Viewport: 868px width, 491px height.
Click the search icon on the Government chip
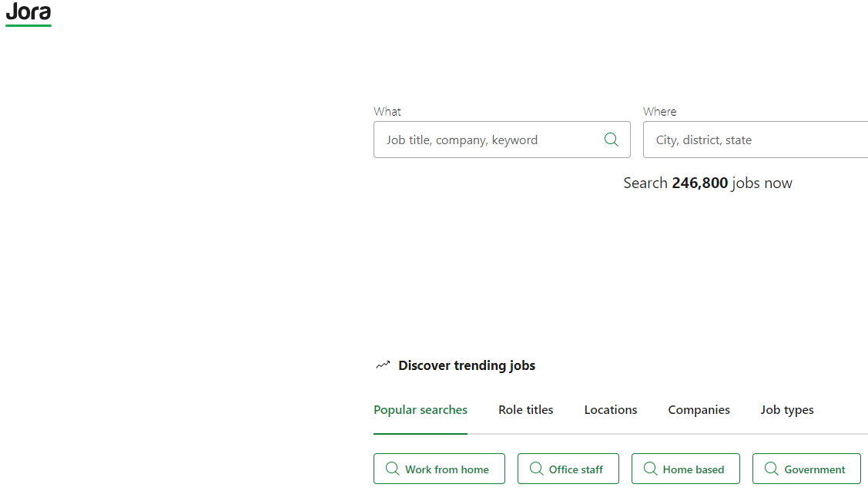[x=771, y=469]
